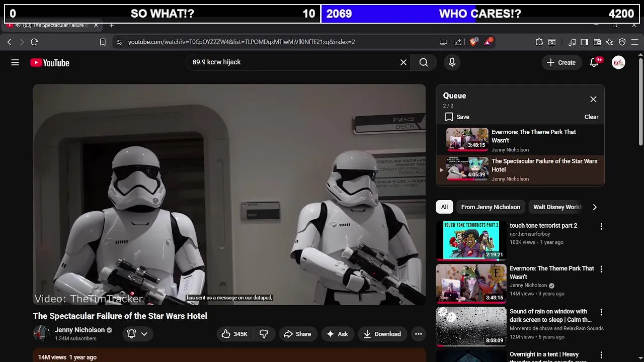Open Brave Shields lion icon
Viewport: 644px width, 362px height.
[x=473, y=42]
